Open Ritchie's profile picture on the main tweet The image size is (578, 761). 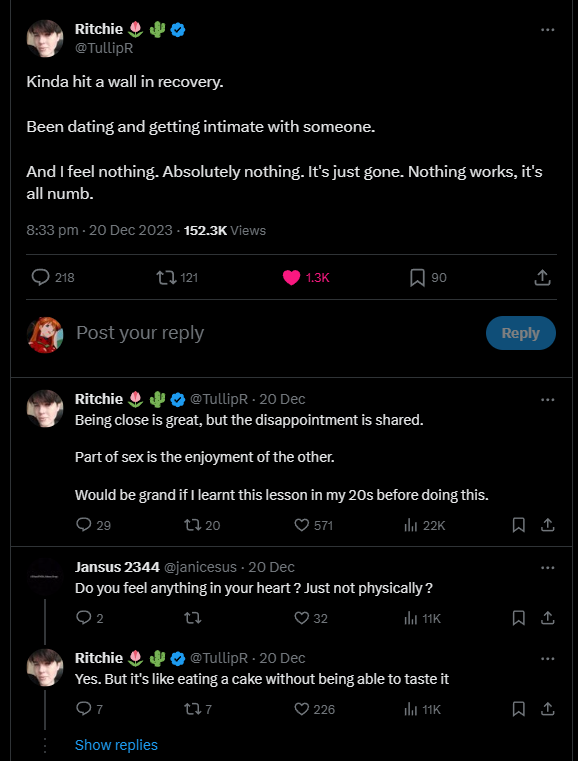coord(45,38)
